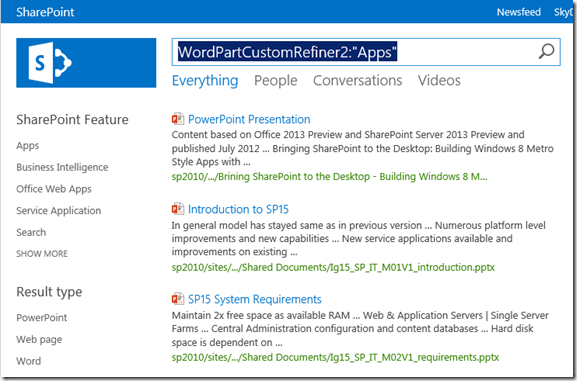Image resolution: width=577 pixels, height=381 pixels.
Task: Filter by Business Intelligence refiner
Action: (x=62, y=167)
